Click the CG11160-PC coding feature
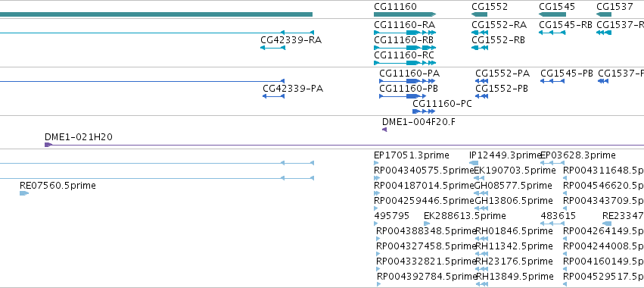Viewport: 644px width, 288px height. (424, 111)
